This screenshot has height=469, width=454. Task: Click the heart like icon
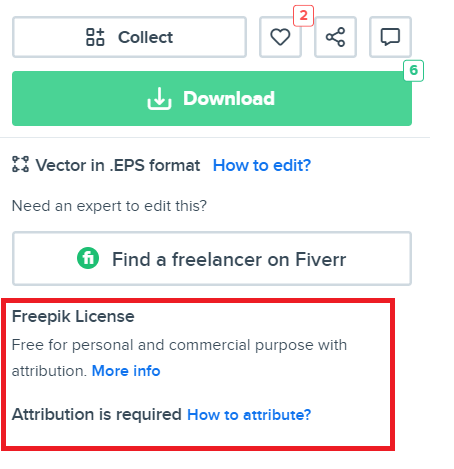(x=280, y=37)
